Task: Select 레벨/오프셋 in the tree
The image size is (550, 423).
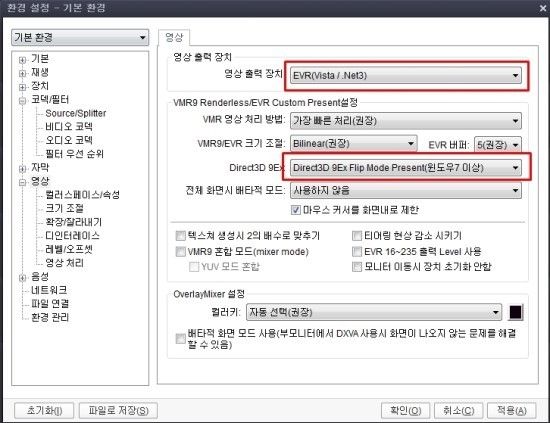Action: 69,249
